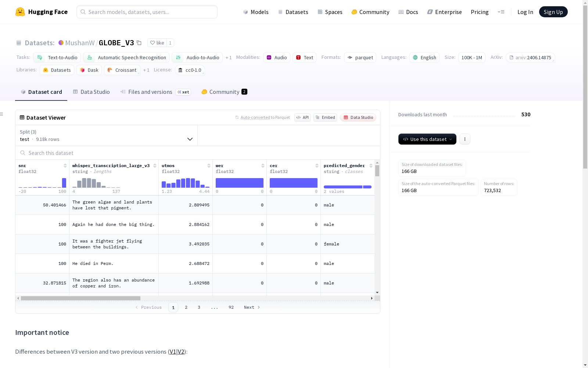The height and width of the screenshot is (368, 588).
Task: Open Data Studio button in the viewer header
Action: [x=358, y=117]
